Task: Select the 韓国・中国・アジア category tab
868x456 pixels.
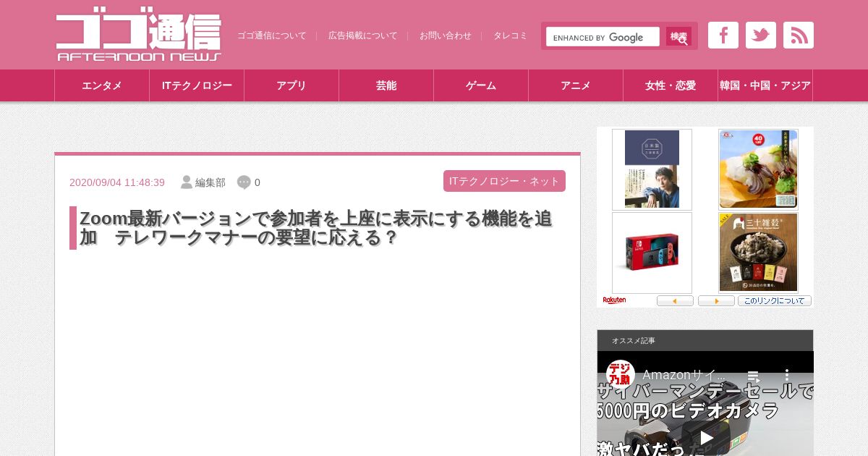Action: [x=765, y=85]
